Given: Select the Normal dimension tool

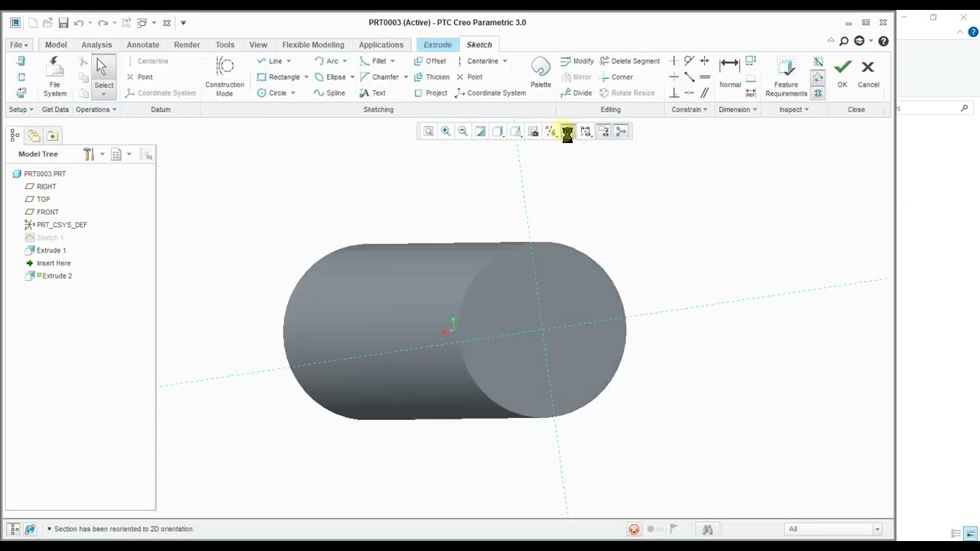Looking at the screenshot, I should (730, 73).
